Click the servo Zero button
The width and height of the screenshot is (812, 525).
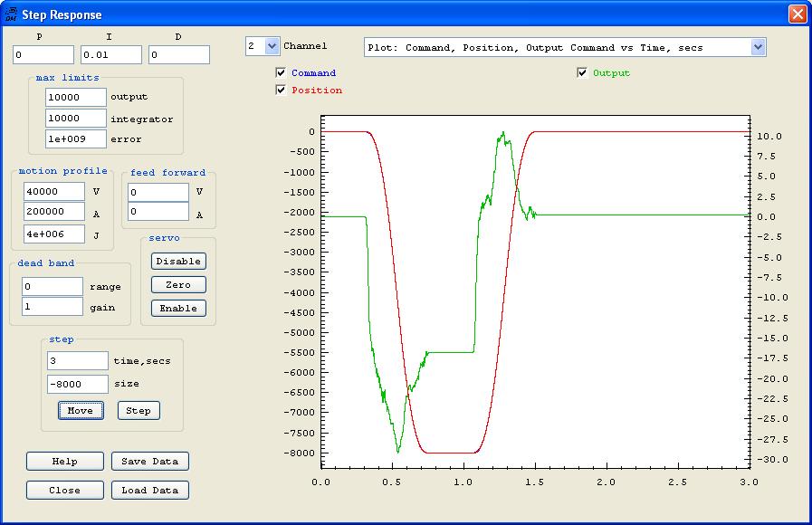(178, 285)
